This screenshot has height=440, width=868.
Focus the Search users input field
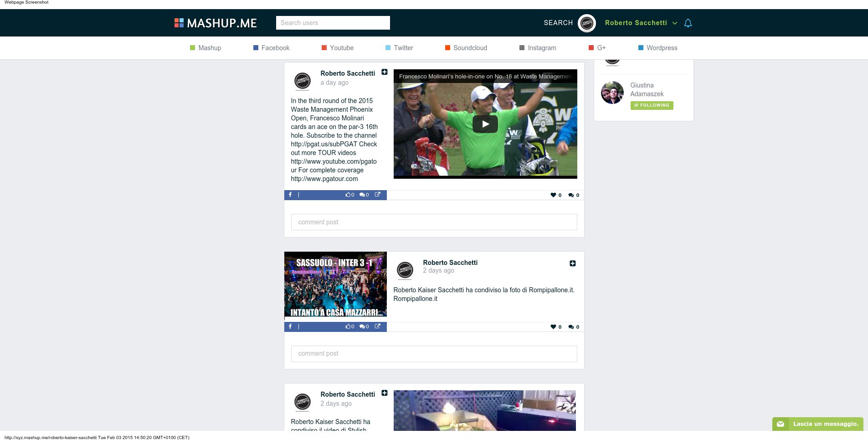tap(333, 23)
